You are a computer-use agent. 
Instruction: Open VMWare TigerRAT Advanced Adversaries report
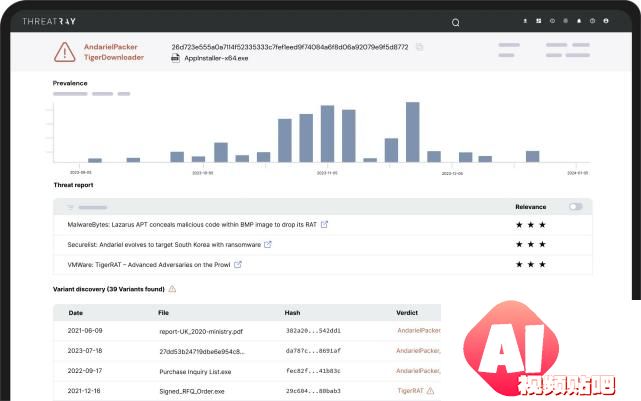149,264
